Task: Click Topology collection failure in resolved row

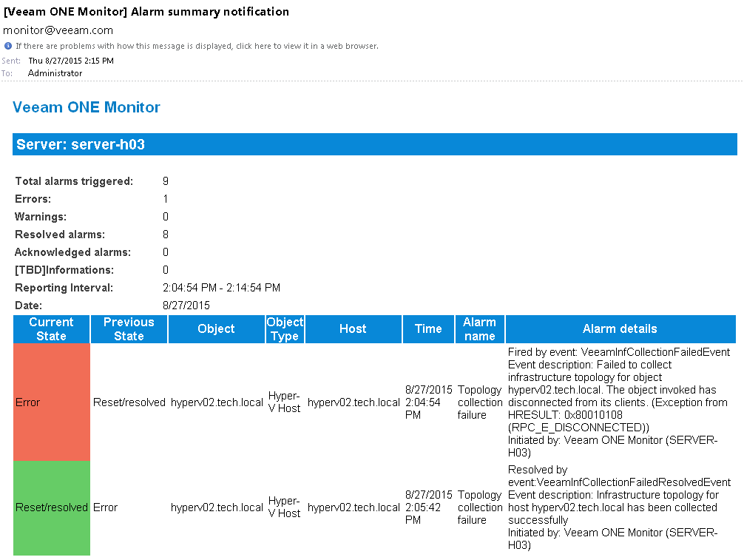Action: click(x=480, y=507)
